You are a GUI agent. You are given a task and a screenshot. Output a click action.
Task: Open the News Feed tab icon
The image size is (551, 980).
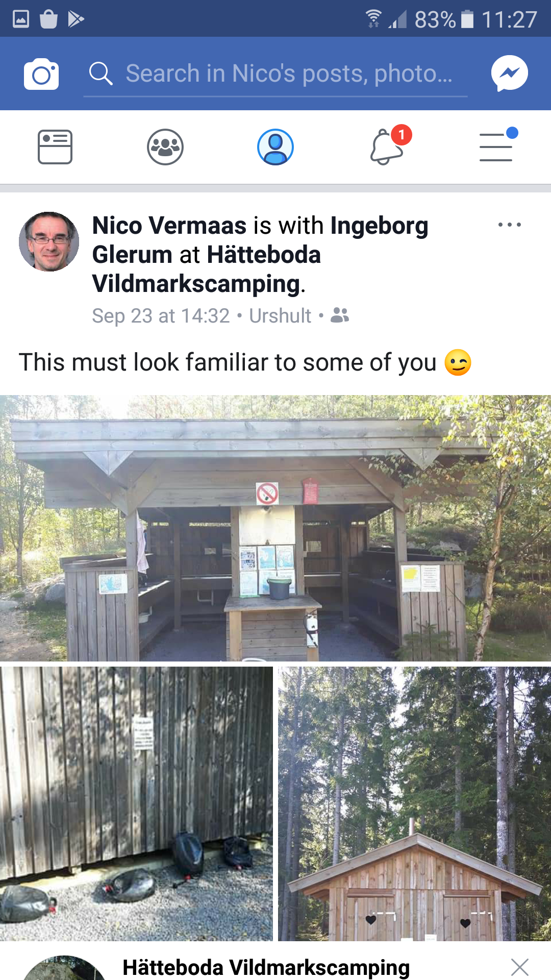pos(55,147)
